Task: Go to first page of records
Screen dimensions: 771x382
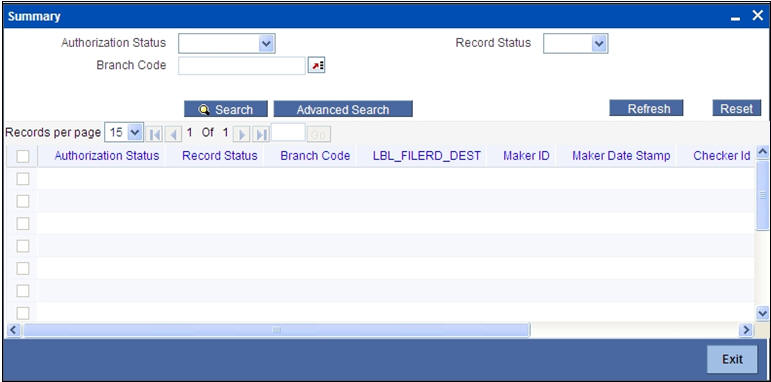Action: coord(154,134)
